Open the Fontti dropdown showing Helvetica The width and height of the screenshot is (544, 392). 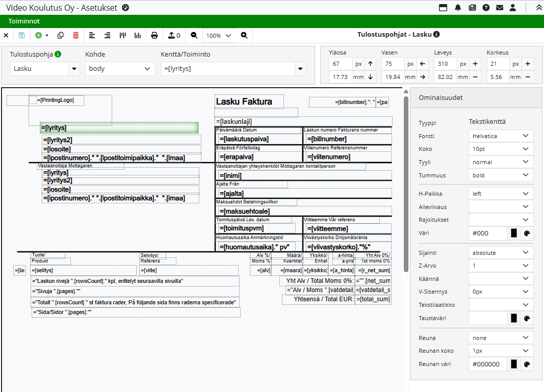click(x=501, y=136)
